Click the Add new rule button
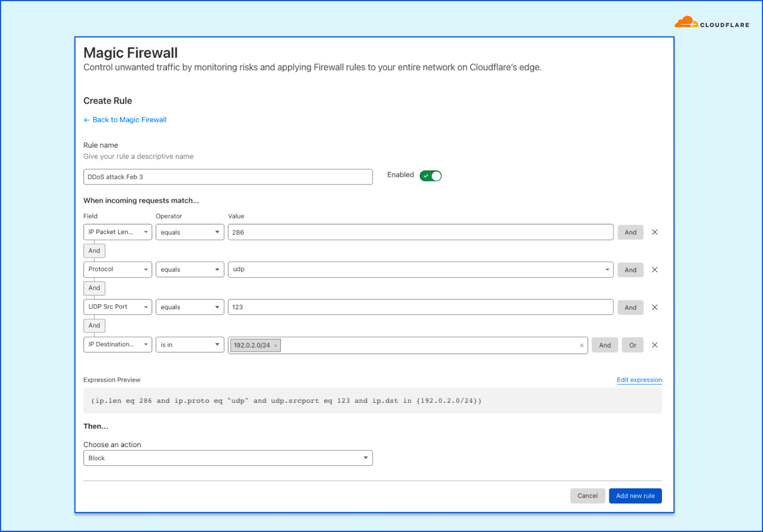The height and width of the screenshot is (532, 763). 635,496
